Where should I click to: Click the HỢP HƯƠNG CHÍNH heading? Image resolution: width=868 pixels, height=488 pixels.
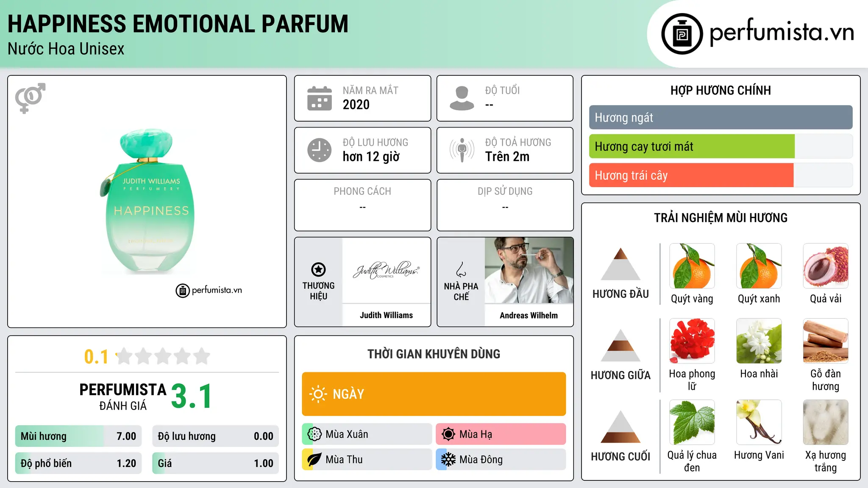[721, 91]
